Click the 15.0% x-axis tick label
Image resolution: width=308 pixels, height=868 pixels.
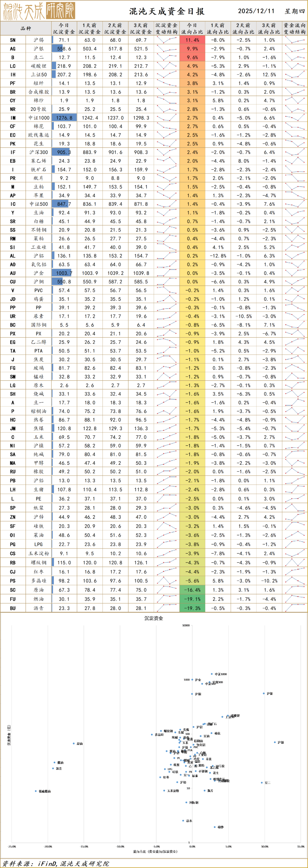click(x=301, y=846)
